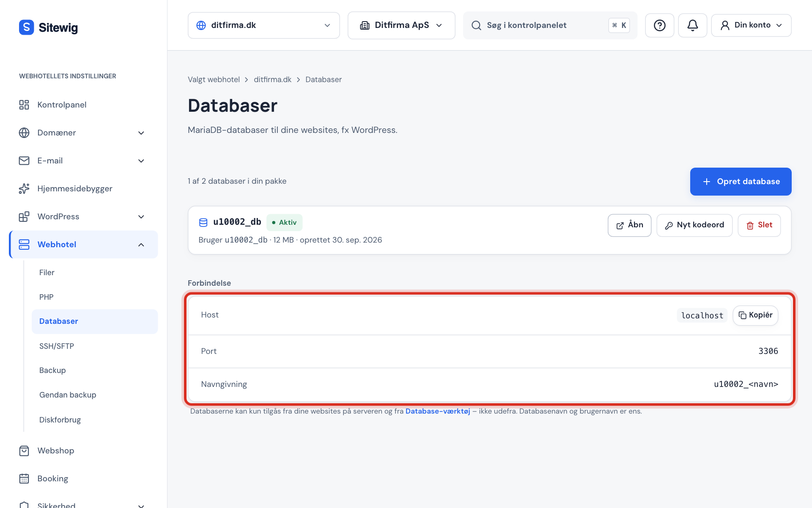
Task: Collapse the Webhotel submenu chevron
Action: point(141,245)
